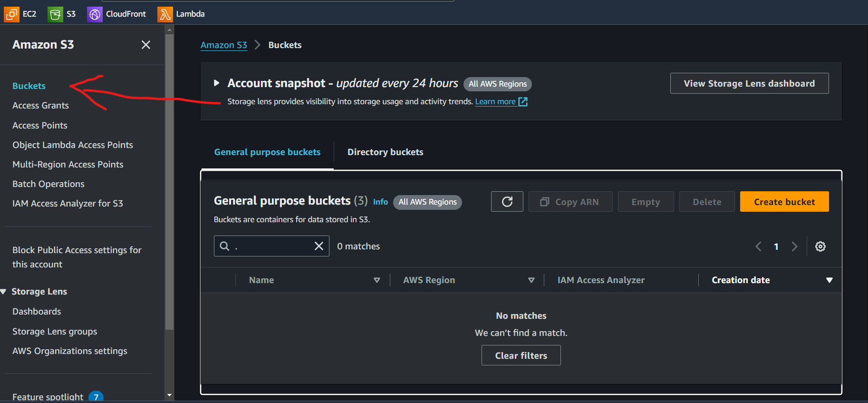Open the CloudFront service shortcut icon
This screenshot has height=403, width=868.
click(95, 14)
